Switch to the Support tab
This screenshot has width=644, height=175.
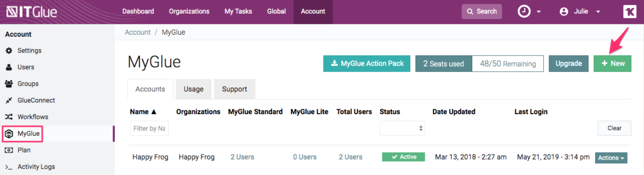coord(234,89)
